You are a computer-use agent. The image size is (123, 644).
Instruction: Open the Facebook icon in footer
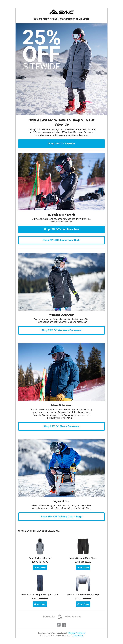[64, 625]
